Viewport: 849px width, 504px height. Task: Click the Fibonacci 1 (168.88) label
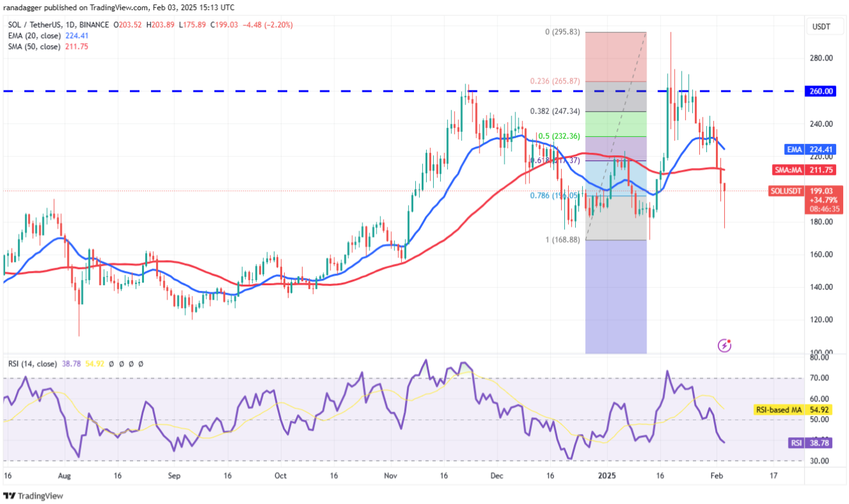click(x=562, y=239)
